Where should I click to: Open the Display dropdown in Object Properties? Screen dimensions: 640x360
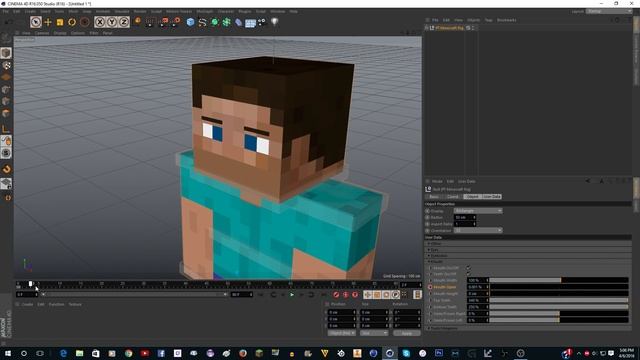click(x=478, y=211)
